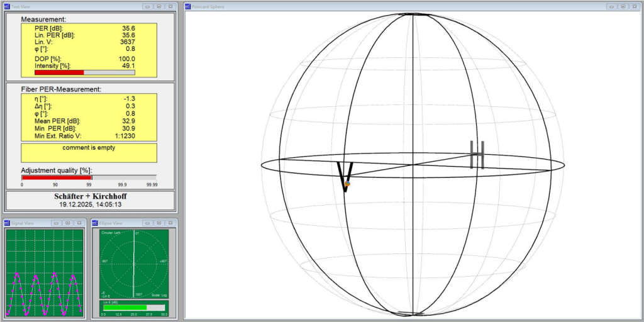Image resolution: width=644 pixels, height=322 pixels.
Task: Click the sine wave plot in Signal View
Action: coord(45,272)
